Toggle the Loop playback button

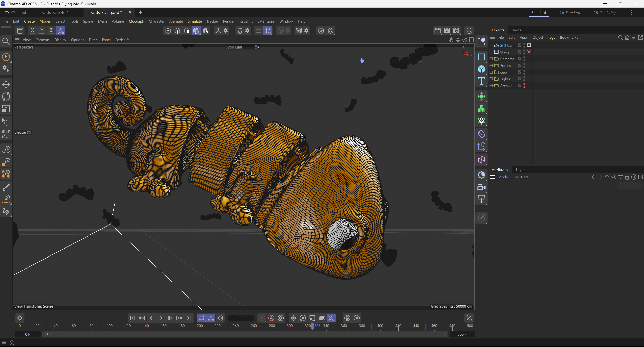201,318
